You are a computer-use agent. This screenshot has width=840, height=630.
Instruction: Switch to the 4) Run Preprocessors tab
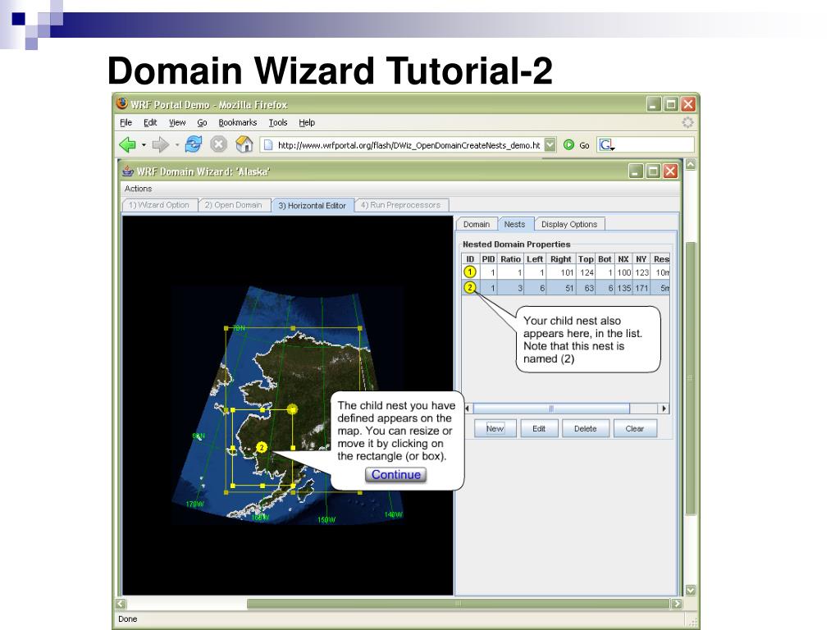pos(400,205)
